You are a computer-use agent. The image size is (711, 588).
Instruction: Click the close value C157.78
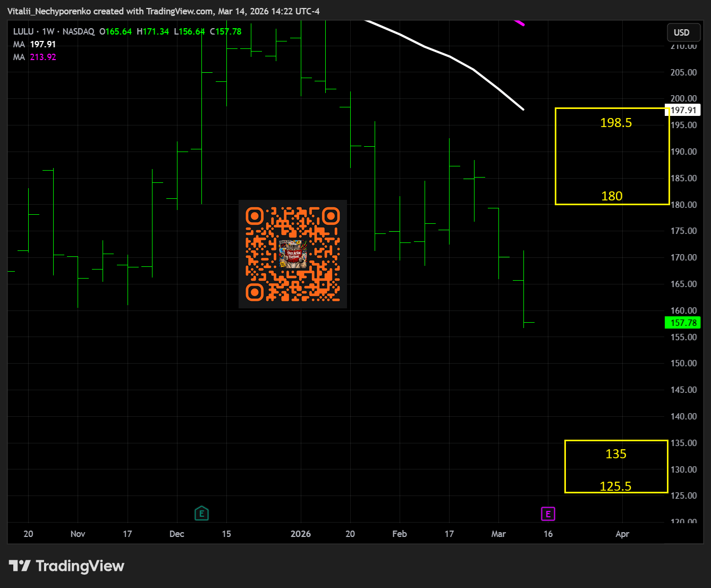[x=225, y=31]
